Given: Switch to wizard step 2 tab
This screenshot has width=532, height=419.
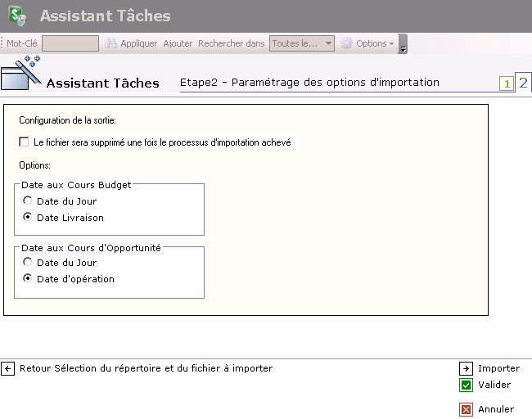Looking at the screenshot, I should [x=523, y=82].
